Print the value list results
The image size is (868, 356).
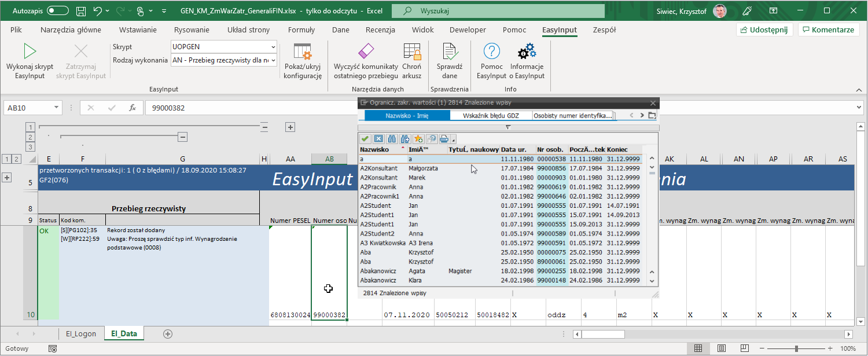pyautogui.click(x=444, y=138)
